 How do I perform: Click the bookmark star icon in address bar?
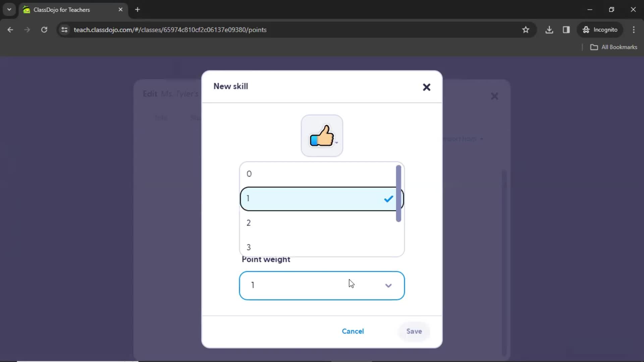[526, 29]
